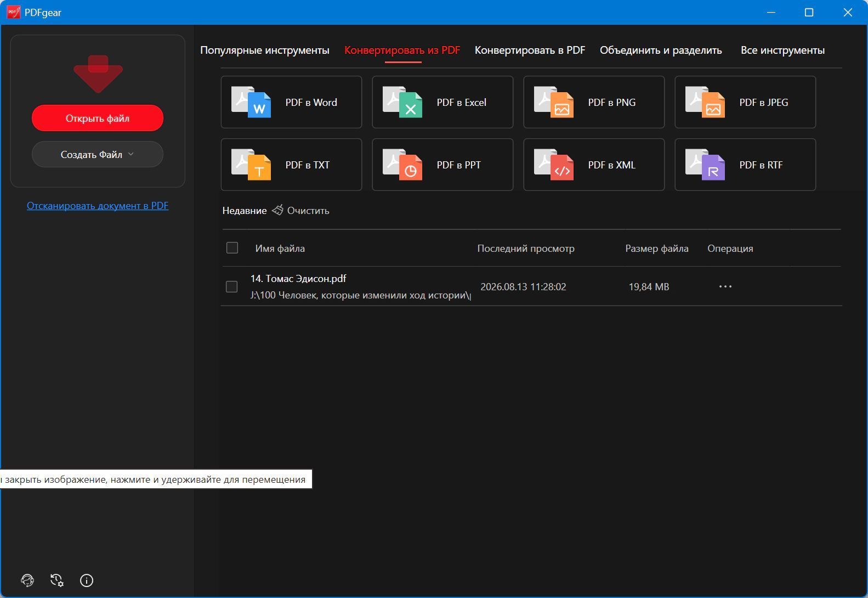Click the file path J:\100 Человек text

pos(361,295)
